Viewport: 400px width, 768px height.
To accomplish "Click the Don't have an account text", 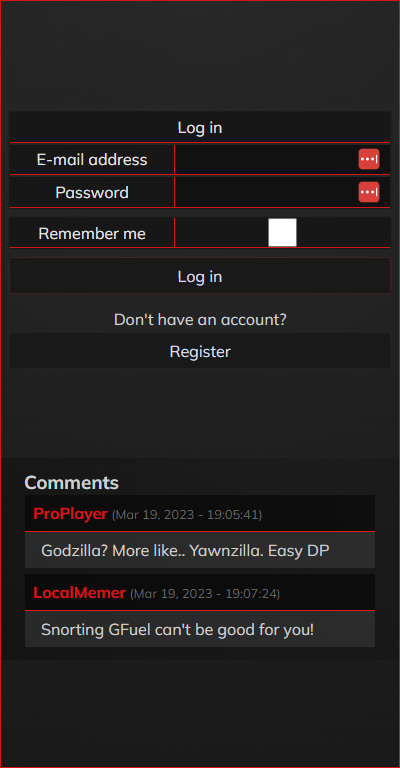I will click(x=200, y=320).
